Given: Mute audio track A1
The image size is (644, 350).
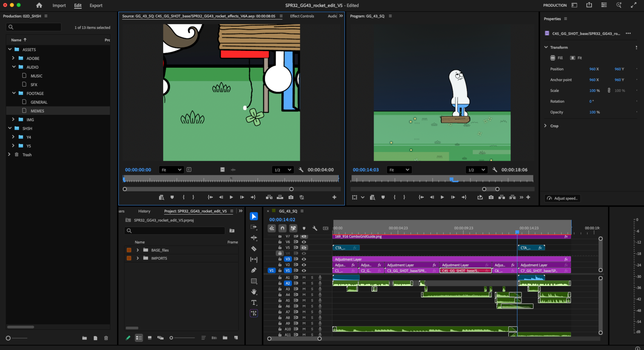Looking at the screenshot, I should click(304, 278).
